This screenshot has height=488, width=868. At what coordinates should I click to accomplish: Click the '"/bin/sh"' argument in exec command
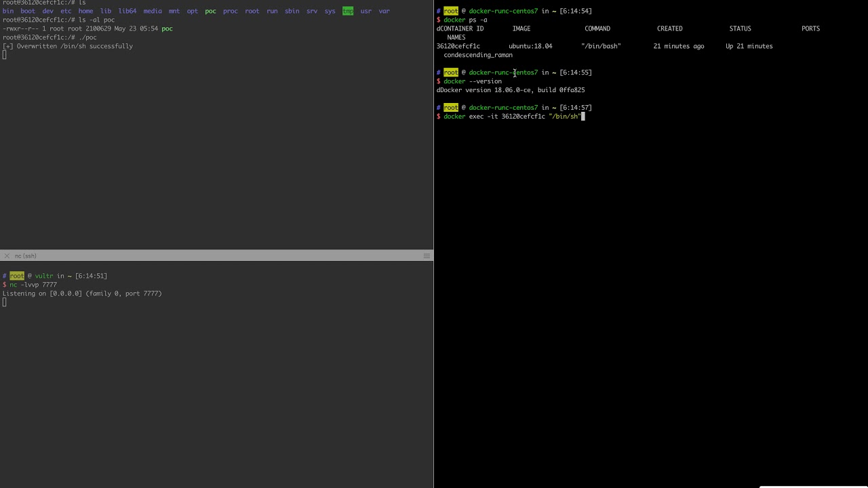tap(565, 117)
